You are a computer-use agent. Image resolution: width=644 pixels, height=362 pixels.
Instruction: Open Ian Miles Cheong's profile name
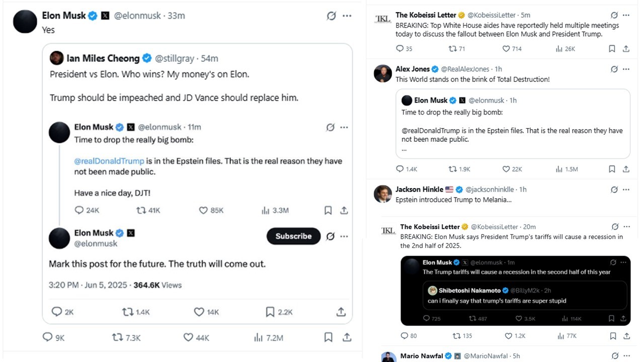point(103,58)
